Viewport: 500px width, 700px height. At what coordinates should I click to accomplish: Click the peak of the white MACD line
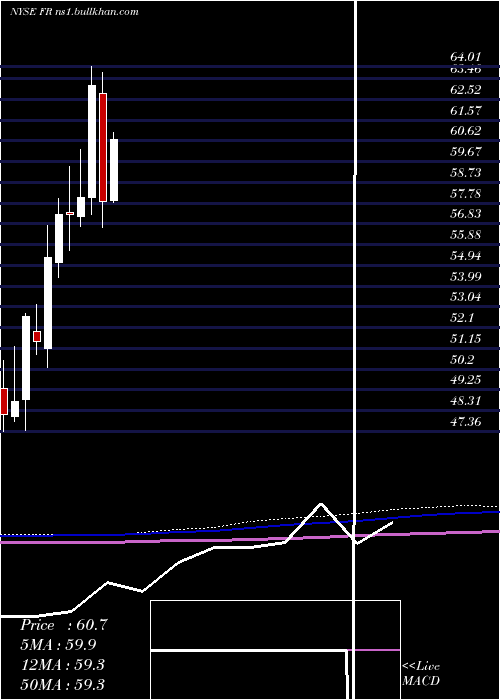(x=321, y=504)
